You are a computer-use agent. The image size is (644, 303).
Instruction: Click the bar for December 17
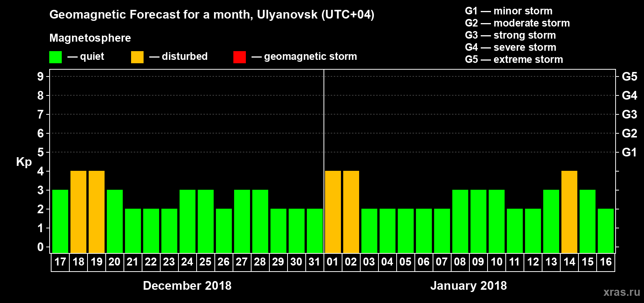pos(60,221)
